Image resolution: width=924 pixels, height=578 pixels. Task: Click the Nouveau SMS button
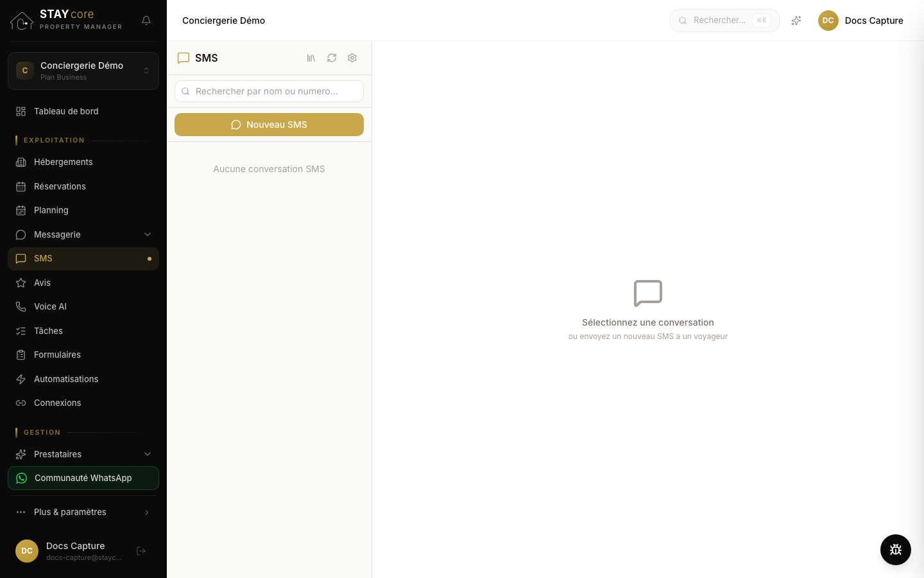coord(269,125)
